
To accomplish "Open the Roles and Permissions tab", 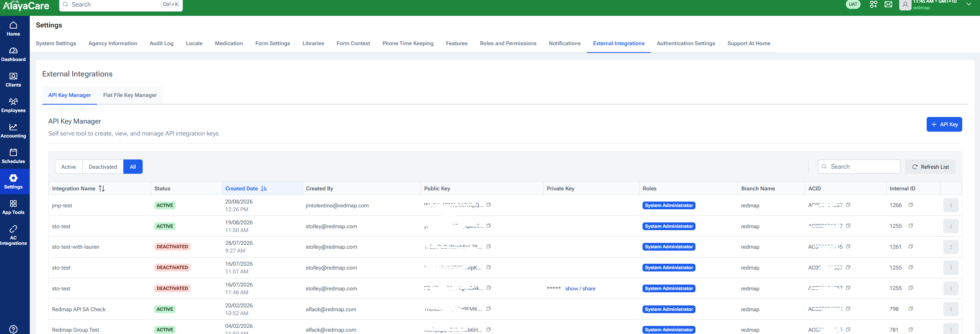I will pos(508,43).
